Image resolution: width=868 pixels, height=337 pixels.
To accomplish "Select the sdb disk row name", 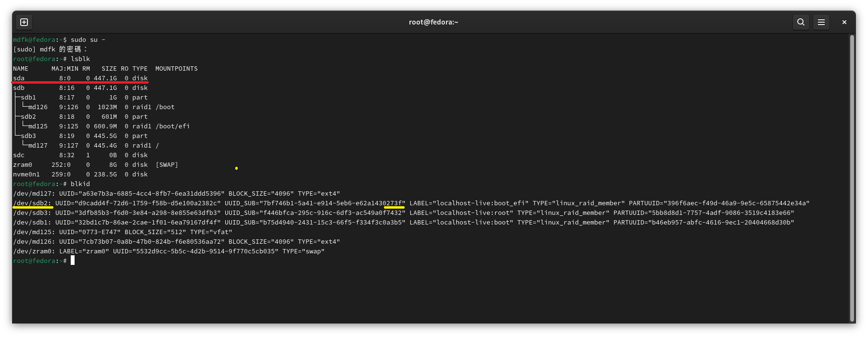I will pyautogui.click(x=19, y=88).
